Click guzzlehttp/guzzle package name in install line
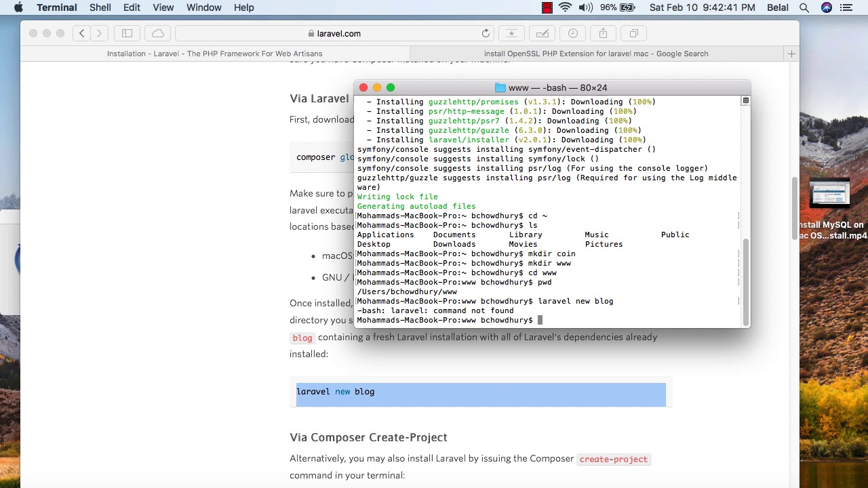 (469, 130)
